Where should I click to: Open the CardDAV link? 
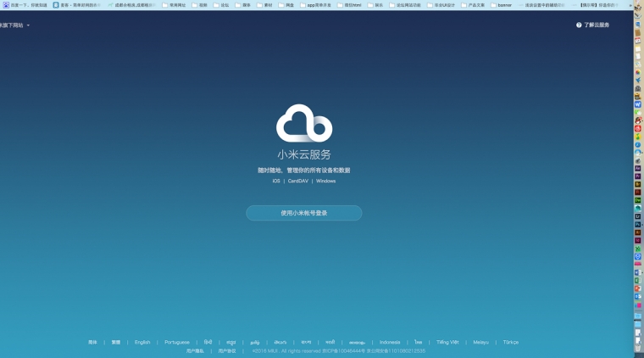297,181
